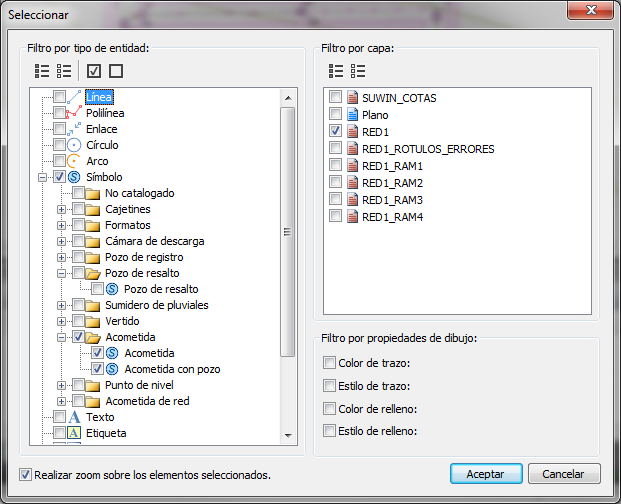Expand the Vertido folder

click(x=61, y=321)
